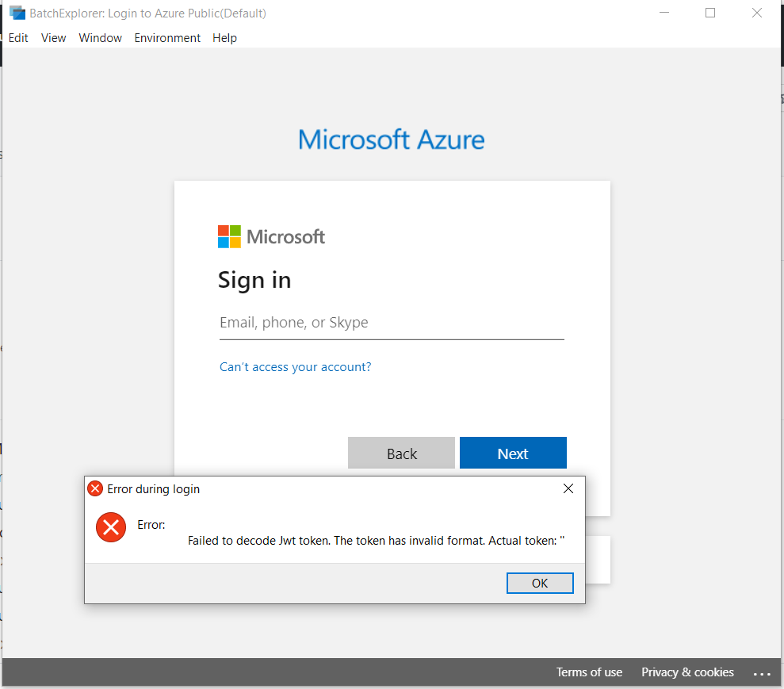Focus the Email, phone, or Skype field
784x689 pixels.
coord(392,323)
